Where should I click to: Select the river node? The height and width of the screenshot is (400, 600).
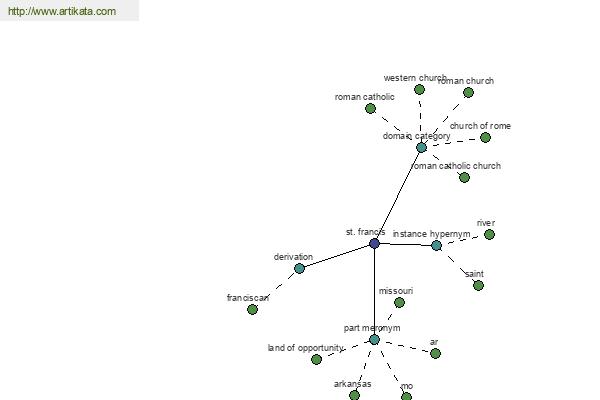[489, 235]
